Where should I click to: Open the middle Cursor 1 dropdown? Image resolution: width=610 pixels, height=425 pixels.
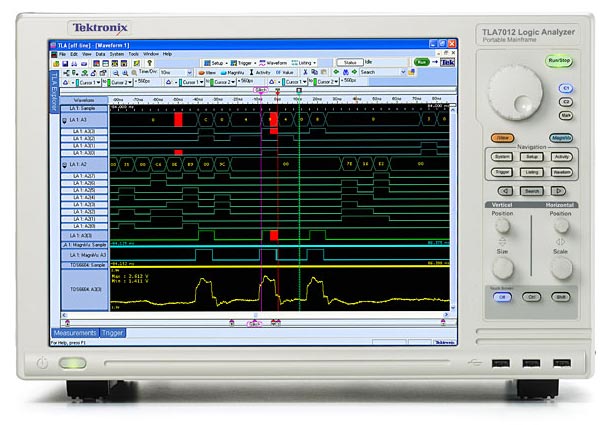click(191, 83)
